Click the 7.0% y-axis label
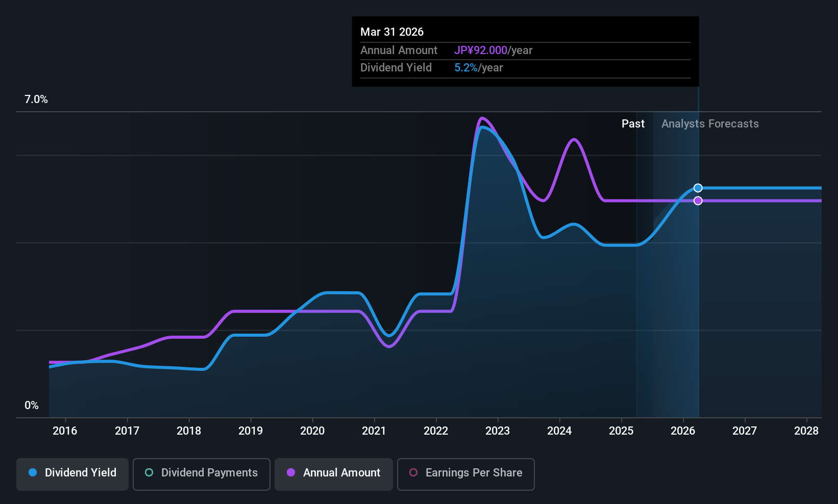 coord(36,99)
